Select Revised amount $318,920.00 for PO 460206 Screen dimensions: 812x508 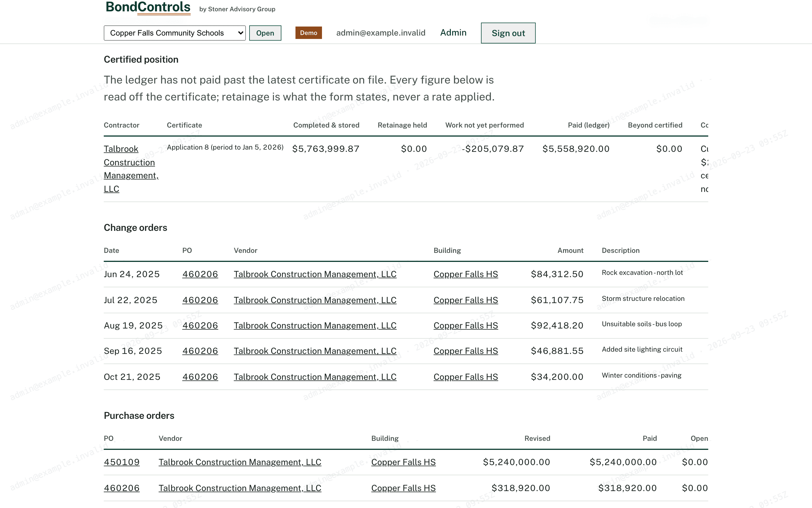click(x=521, y=488)
